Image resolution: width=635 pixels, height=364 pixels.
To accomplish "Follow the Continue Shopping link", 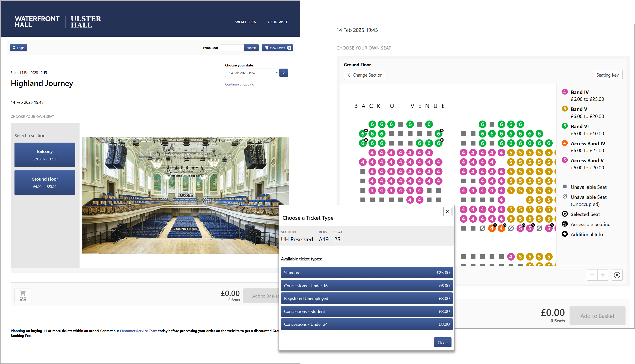I will tap(239, 84).
